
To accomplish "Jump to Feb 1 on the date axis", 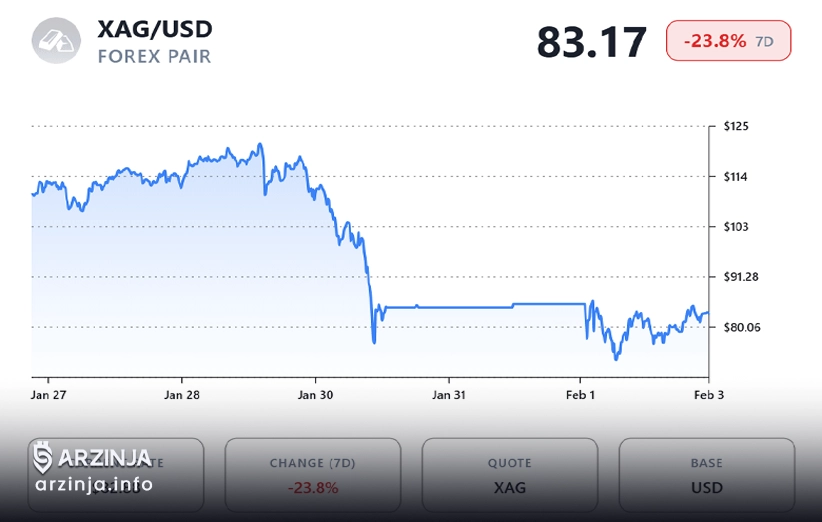I will point(580,395).
